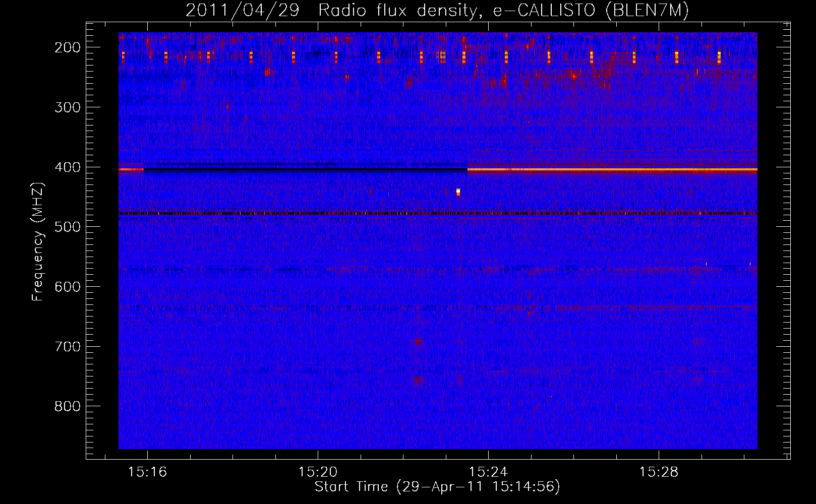816x504 pixels.
Task: Click the bright yellow-orange band at 405 MHz
Action: coord(612,170)
